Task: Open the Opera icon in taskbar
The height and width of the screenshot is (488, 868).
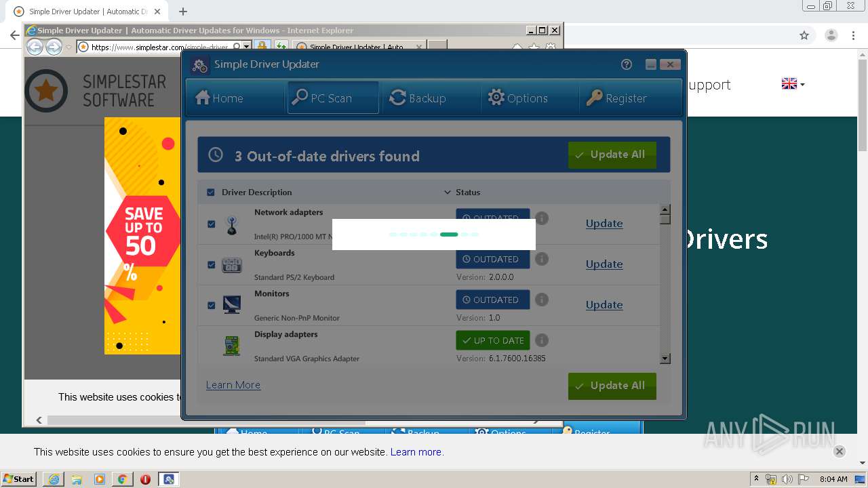Action: pyautogui.click(x=145, y=479)
